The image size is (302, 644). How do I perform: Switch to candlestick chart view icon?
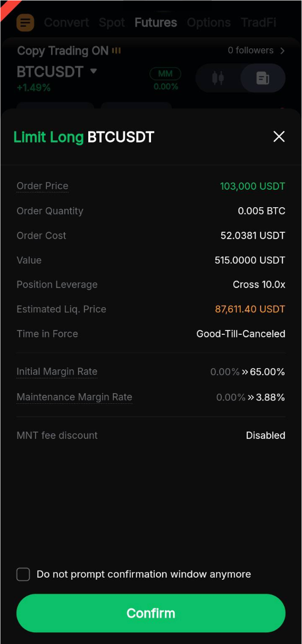coord(218,78)
